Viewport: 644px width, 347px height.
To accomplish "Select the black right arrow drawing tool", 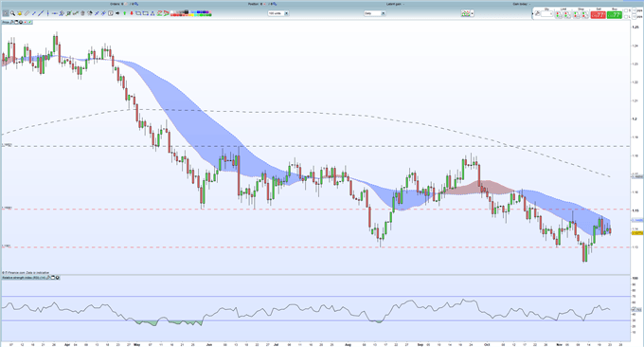I will coord(117,13).
